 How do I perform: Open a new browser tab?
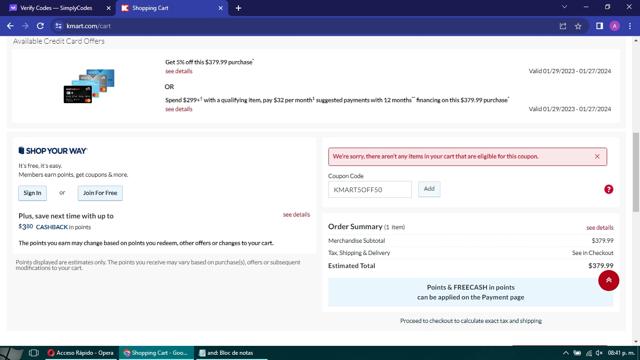point(238,8)
